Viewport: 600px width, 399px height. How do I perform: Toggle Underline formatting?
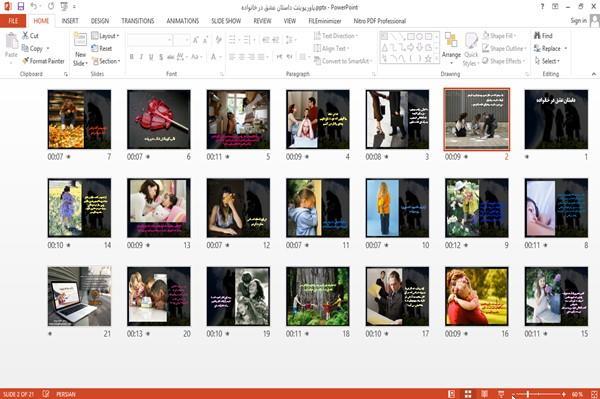(x=151, y=57)
